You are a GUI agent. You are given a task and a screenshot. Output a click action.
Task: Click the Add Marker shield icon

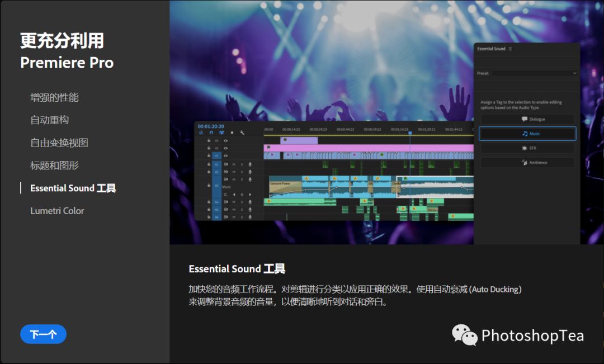pyautogui.click(x=232, y=133)
